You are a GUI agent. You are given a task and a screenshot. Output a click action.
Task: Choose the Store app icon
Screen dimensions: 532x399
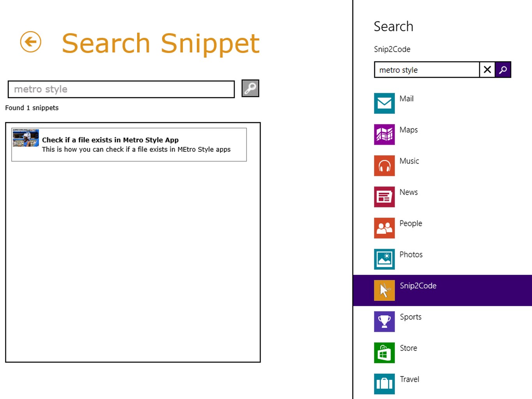click(x=384, y=353)
